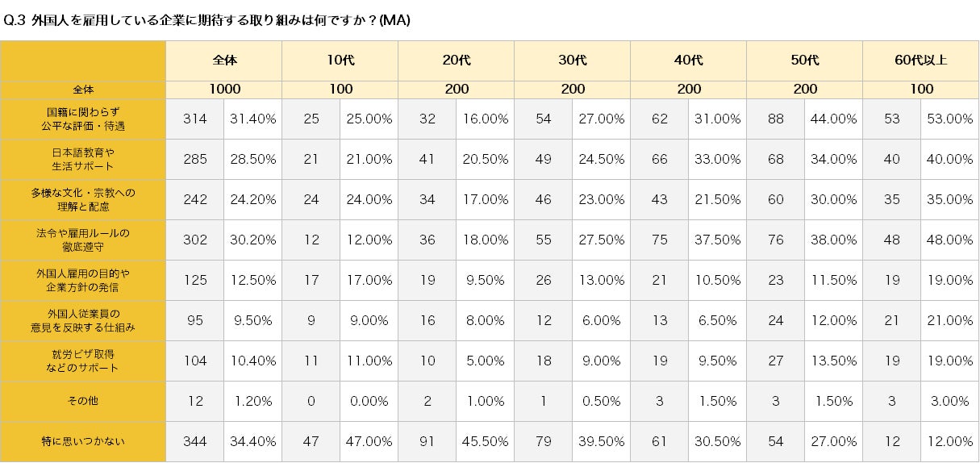Screen dimensions: 980x463
Task: Click the 法令や雇用ルールの徹底遵守 row label
Action: pyautogui.click(x=84, y=240)
